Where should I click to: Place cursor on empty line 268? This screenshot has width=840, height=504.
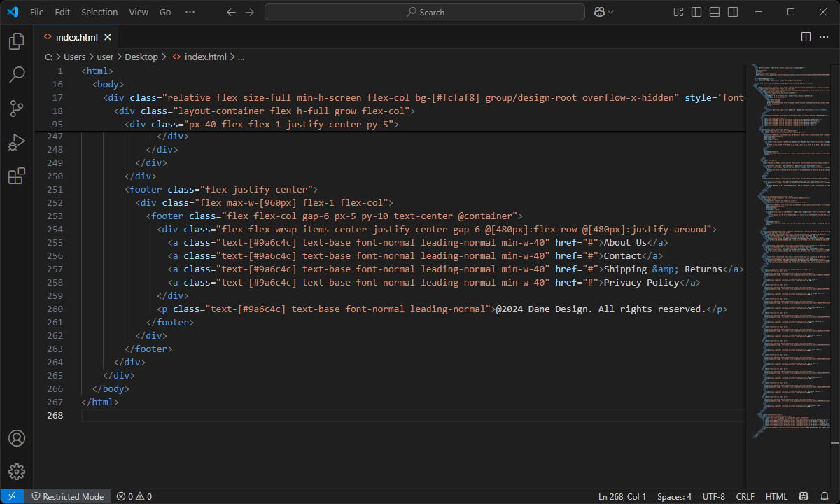click(x=413, y=415)
